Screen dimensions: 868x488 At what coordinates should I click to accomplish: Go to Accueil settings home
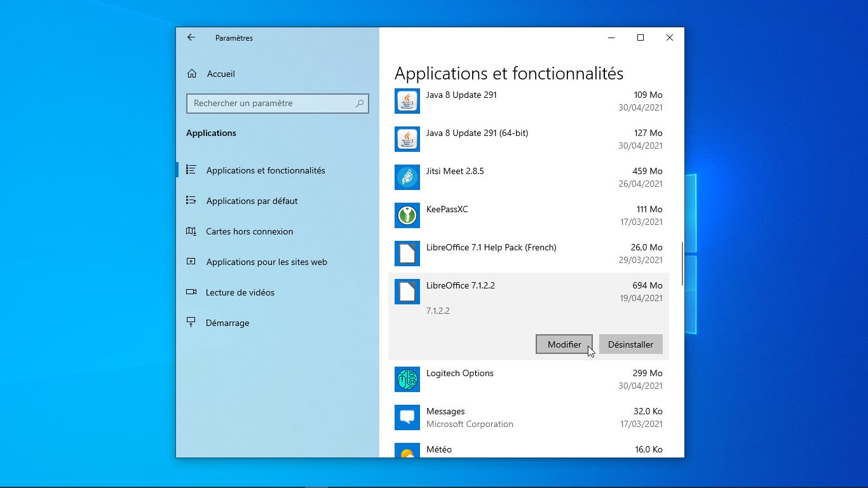click(x=221, y=74)
